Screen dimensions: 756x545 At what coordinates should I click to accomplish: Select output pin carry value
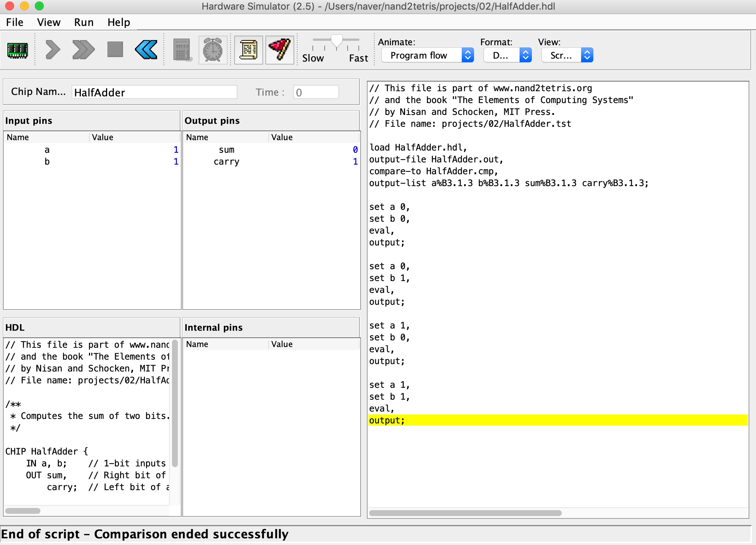coord(355,161)
